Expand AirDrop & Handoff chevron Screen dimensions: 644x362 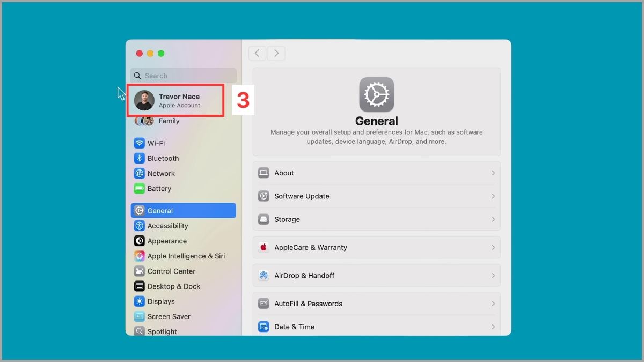tap(493, 275)
